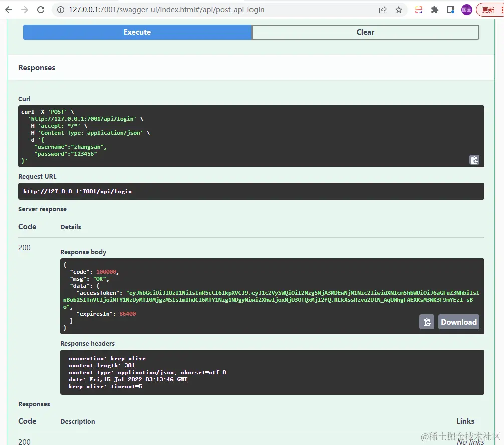Bookmark this page with the star icon
504x445 pixels.
399,10
